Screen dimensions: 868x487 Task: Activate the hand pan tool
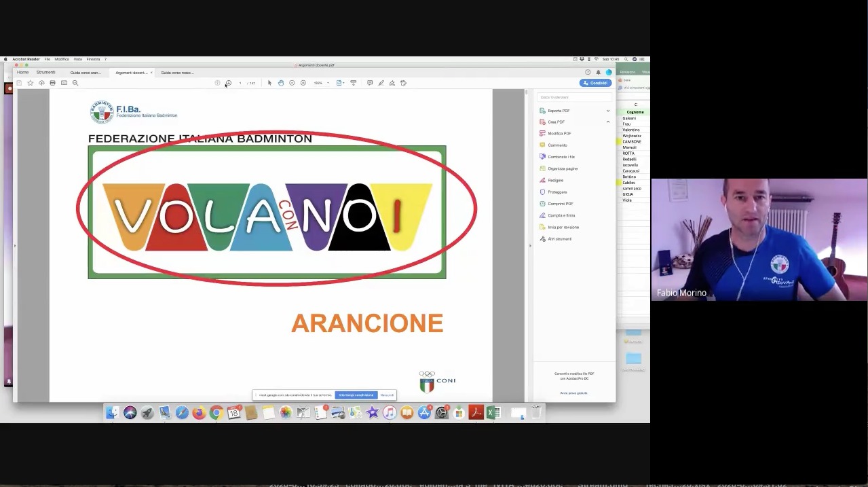280,83
